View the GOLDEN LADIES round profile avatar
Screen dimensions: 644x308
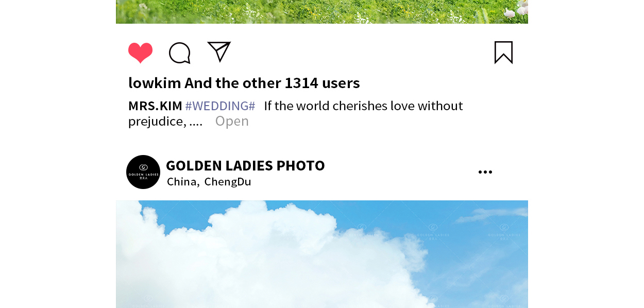click(143, 172)
